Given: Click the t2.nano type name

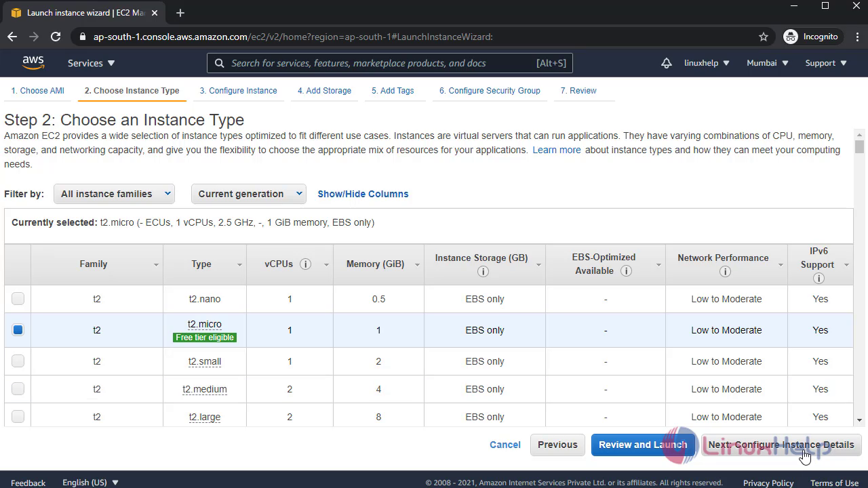Looking at the screenshot, I should (x=205, y=299).
